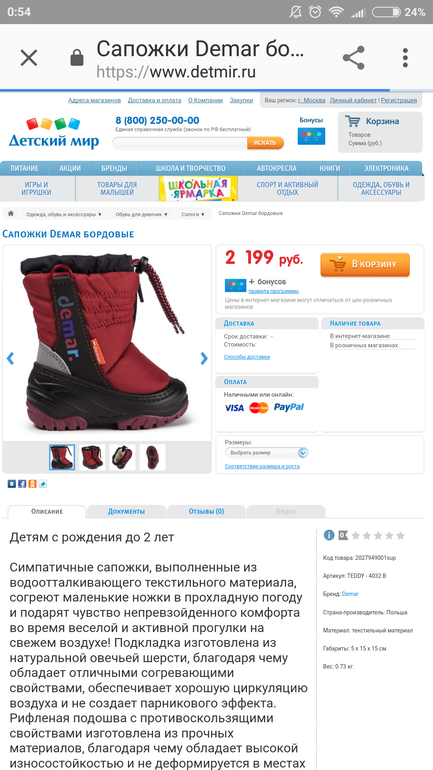Open the three-dot browser menu
Image resolution: width=433 pixels, height=770 pixels.
pos(405,58)
